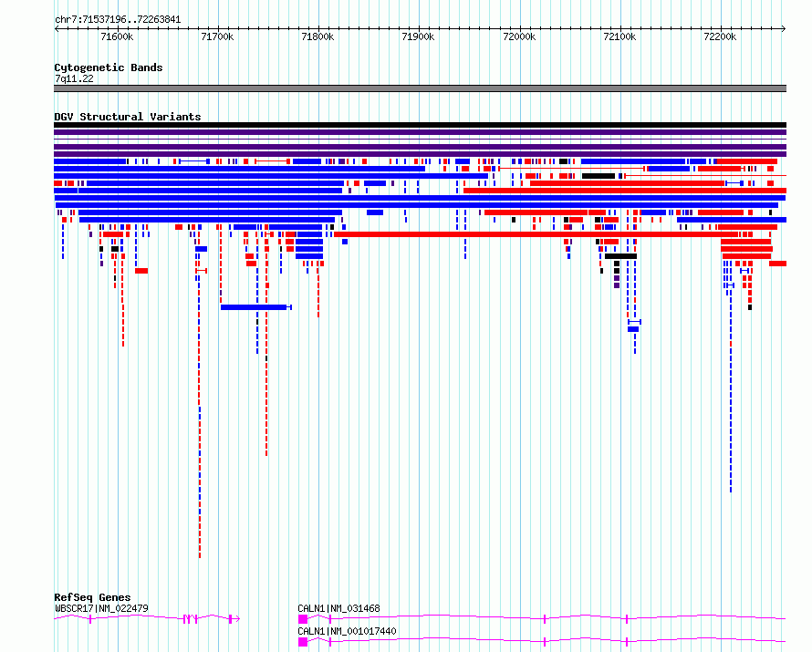
Task: Select the black full-width structural variant bar
Action: [x=420, y=125]
